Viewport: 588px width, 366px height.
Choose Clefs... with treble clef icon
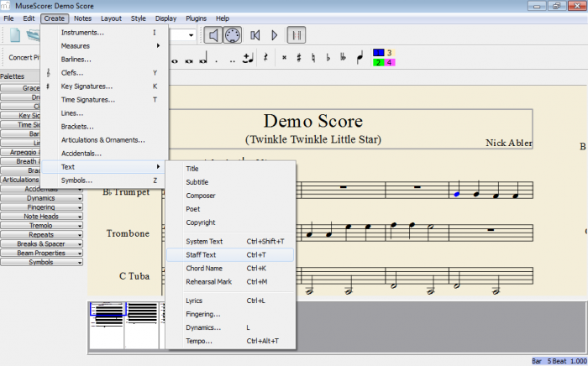point(104,73)
